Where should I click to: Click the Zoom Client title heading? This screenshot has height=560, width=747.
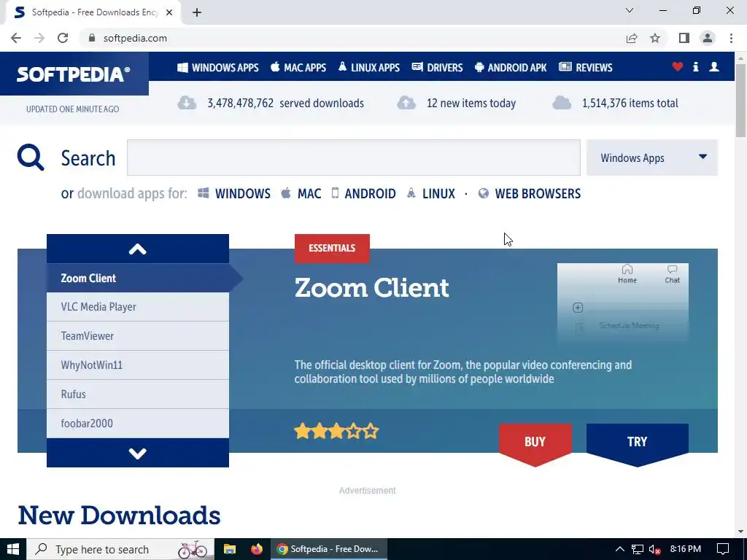(x=371, y=288)
